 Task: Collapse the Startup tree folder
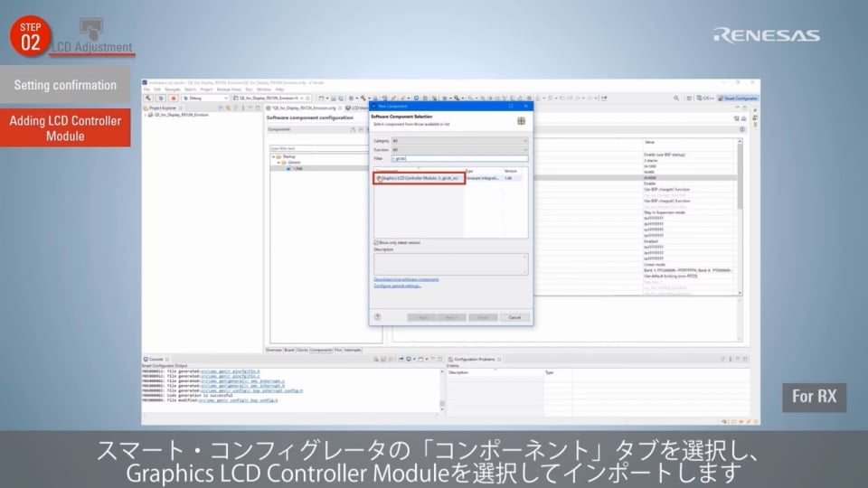272,156
